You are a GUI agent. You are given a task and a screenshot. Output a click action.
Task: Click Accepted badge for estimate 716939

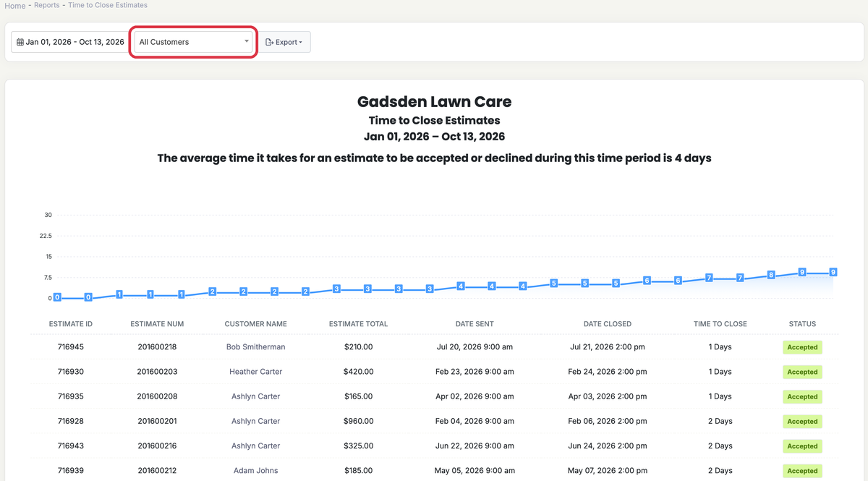[x=802, y=471]
